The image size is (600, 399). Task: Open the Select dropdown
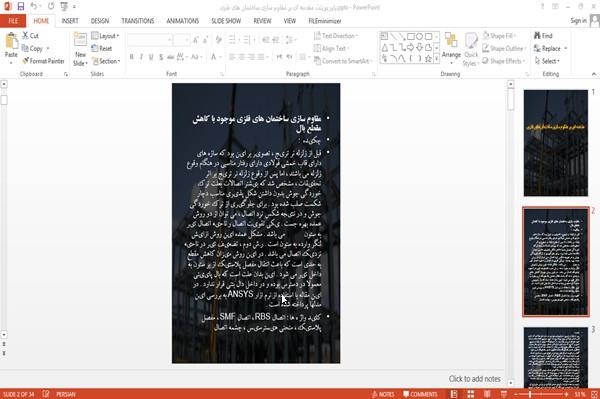547,61
